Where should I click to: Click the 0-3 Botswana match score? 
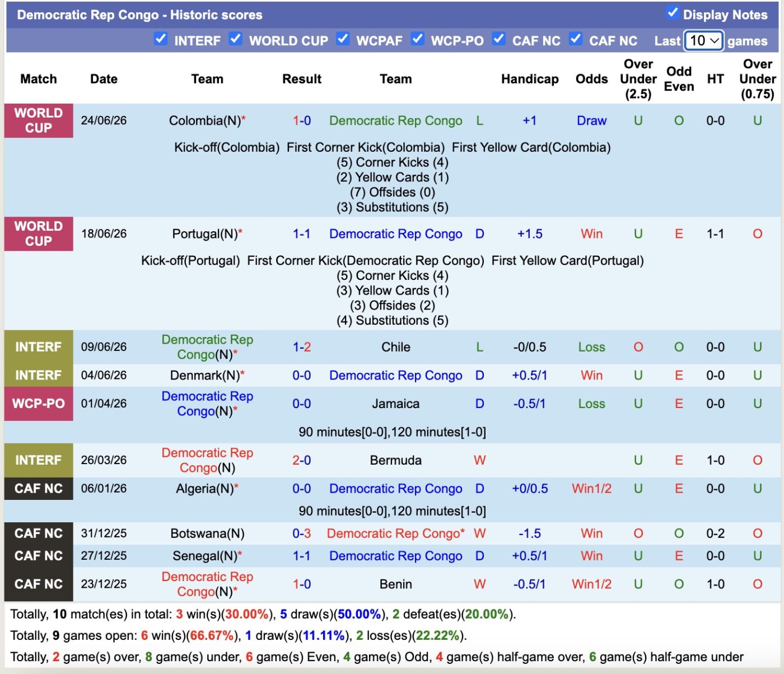pyautogui.click(x=302, y=533)
